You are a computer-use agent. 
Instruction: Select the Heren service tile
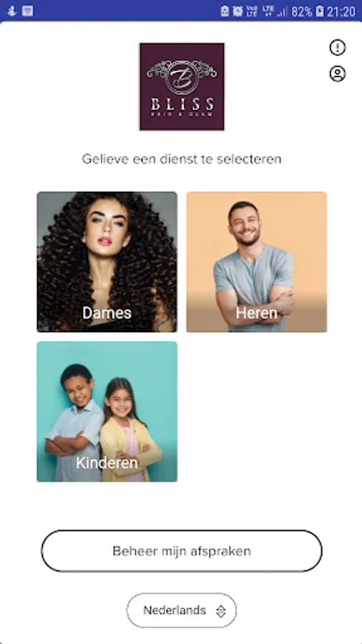click(257, 262)
